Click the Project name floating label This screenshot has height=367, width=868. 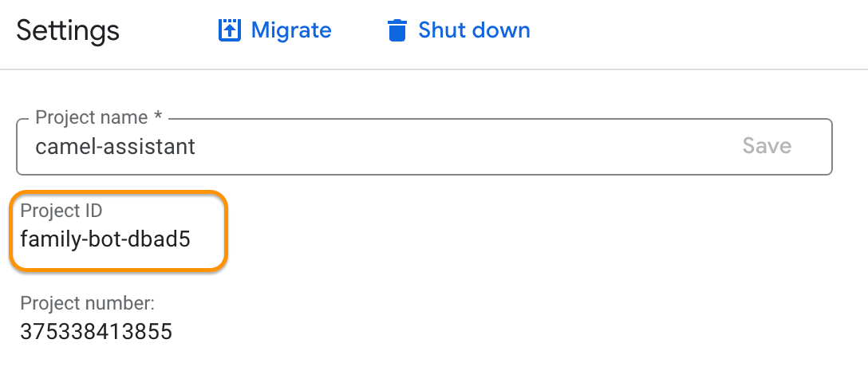pos(91,118)
